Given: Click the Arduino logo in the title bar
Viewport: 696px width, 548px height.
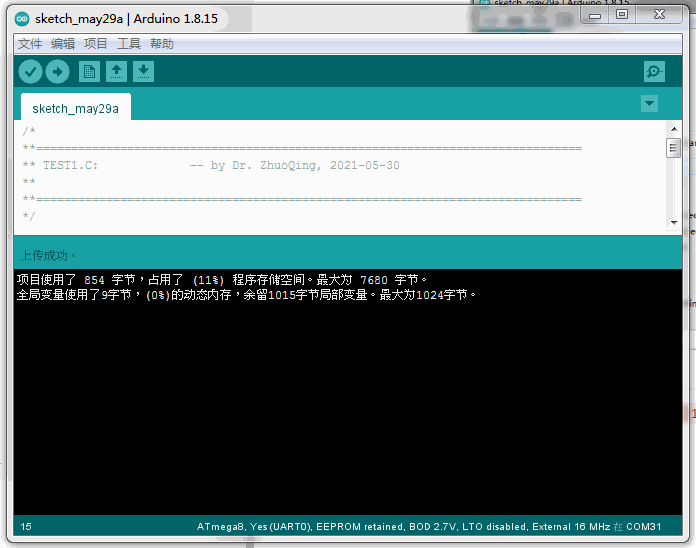Looking at the screenshot, I should (22, 19).
